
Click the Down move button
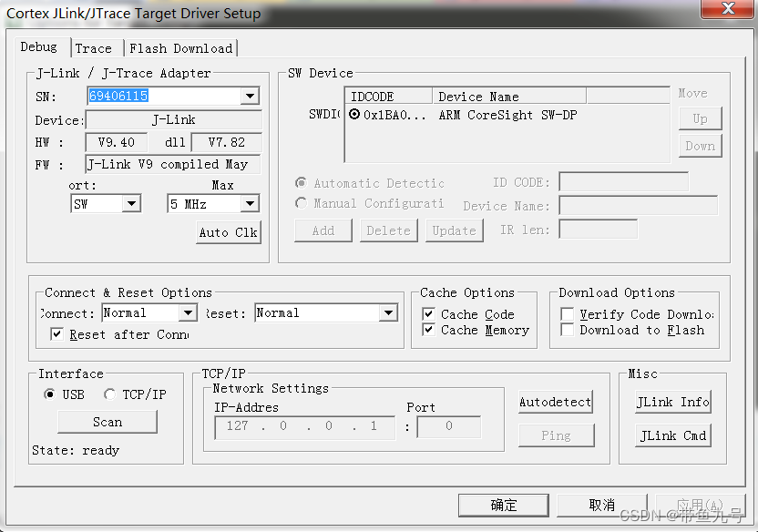point(700,146)
